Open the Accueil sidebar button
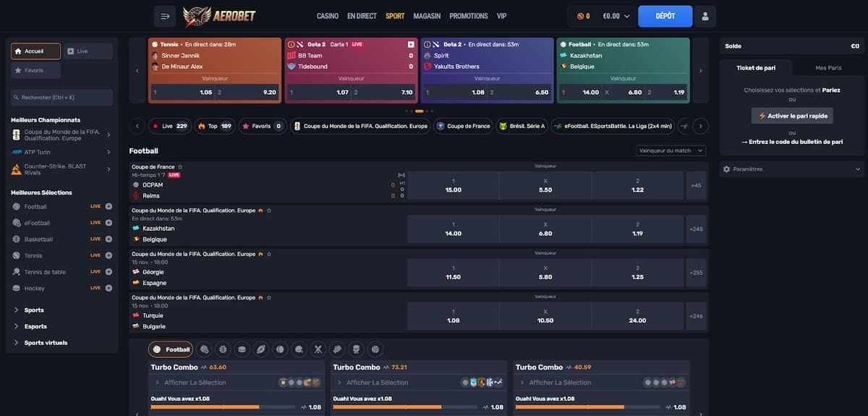 (x=36, y=51)
